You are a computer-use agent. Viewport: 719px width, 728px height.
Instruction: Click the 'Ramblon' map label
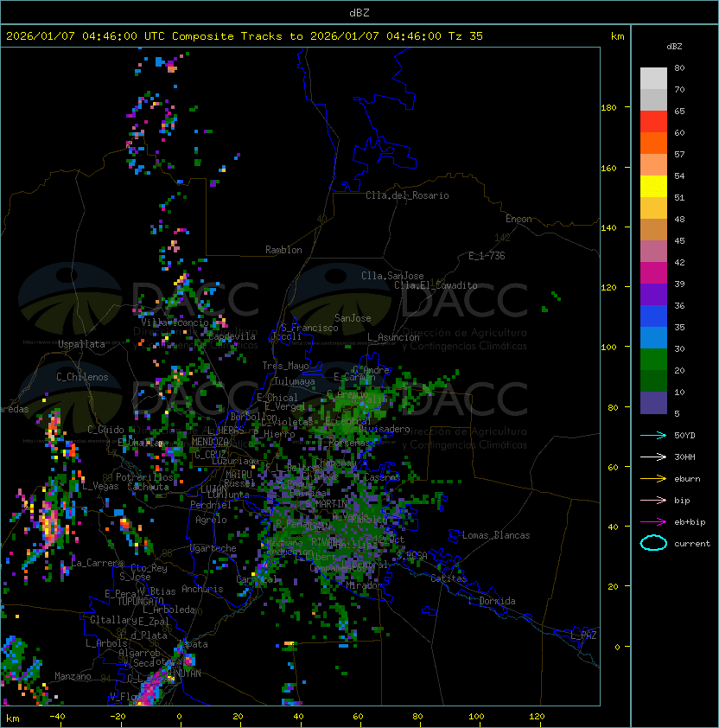[x=283, y=250]
